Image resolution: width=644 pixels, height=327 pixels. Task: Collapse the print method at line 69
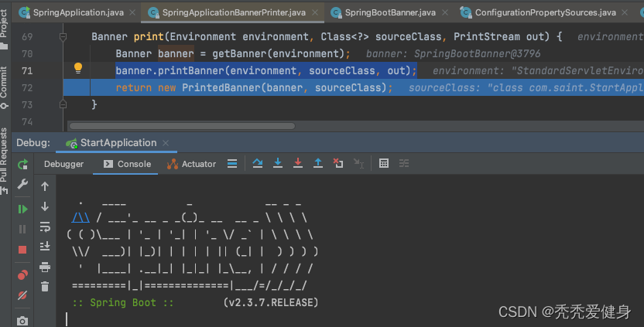63,37
